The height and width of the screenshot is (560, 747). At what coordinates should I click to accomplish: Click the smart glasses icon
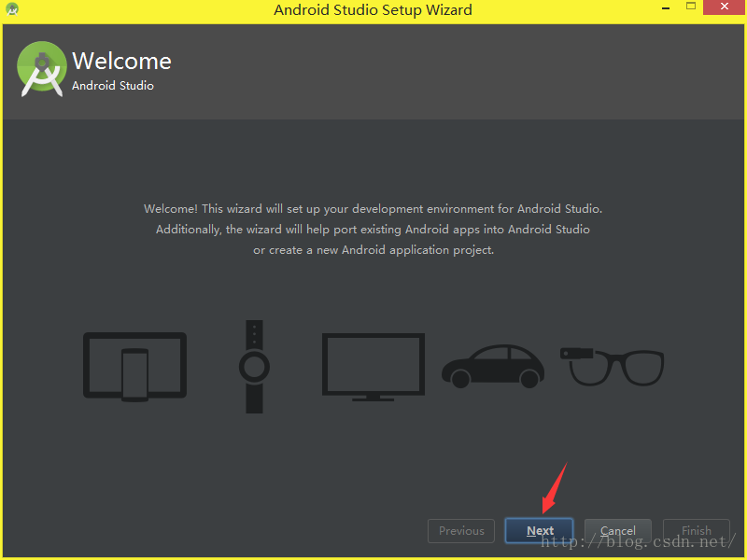click(x=613, y=367)
